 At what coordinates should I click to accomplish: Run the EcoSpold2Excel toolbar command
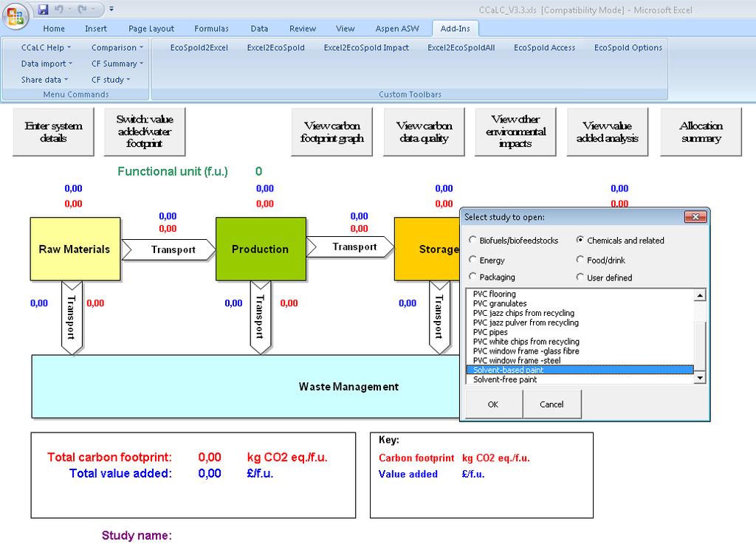tap(199, 48)
